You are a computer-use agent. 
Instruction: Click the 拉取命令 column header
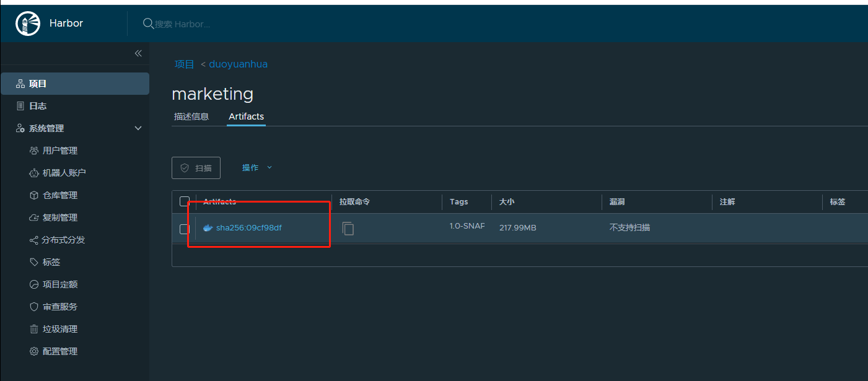[354, 202]
